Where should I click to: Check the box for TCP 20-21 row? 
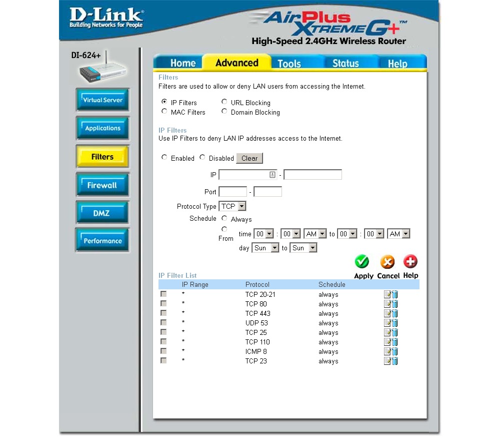click(163, 294)
